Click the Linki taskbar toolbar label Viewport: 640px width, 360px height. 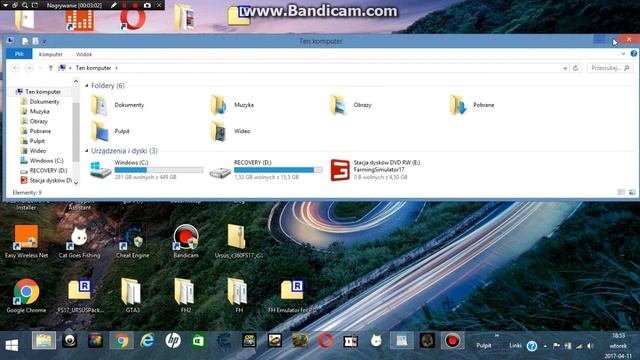coord(515,346)
